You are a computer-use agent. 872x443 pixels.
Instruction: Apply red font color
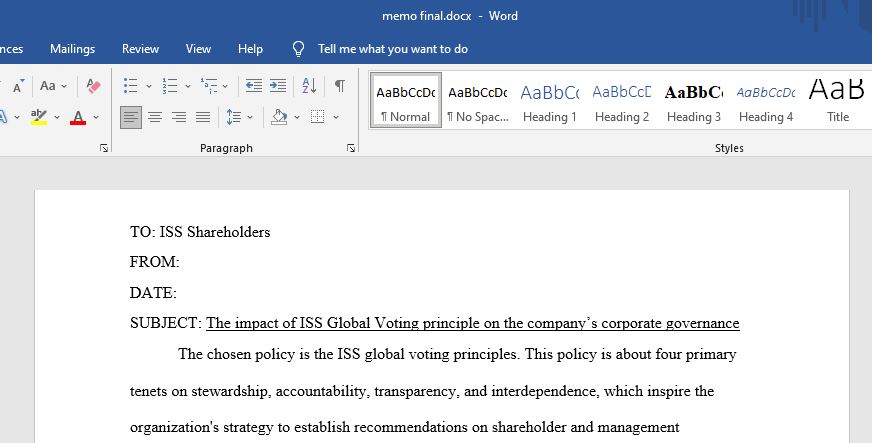coord(78,117)
